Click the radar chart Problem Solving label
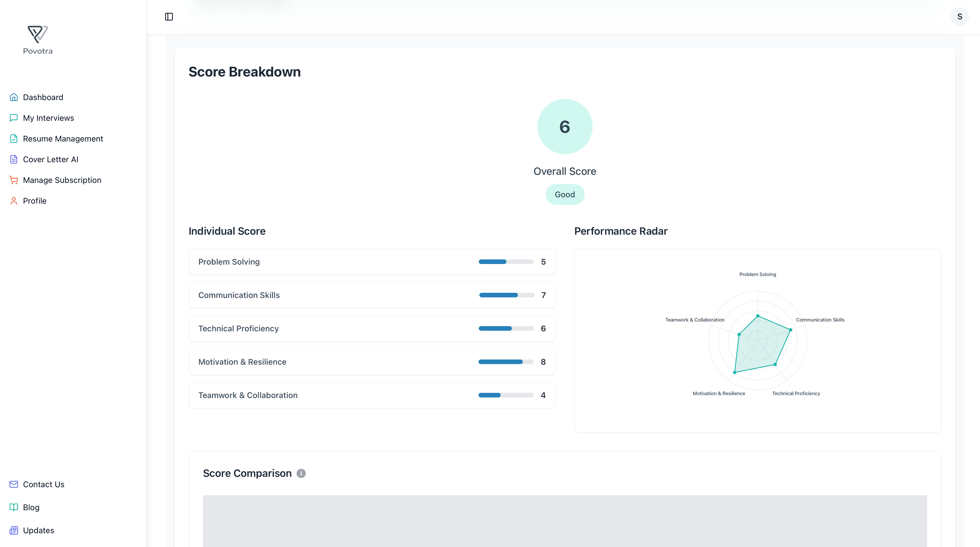The width and height of the screenshot is (980, 547). [x=758, y=274]
